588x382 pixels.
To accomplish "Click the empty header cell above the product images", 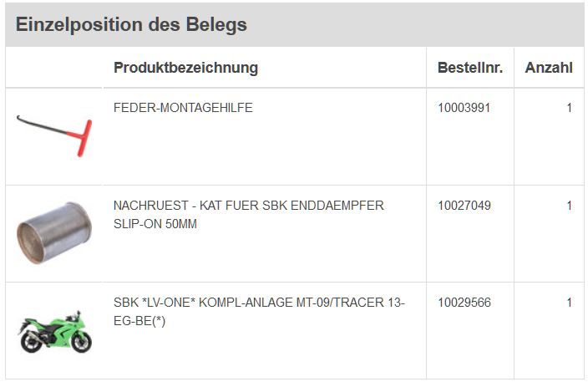I will click(54, 68).
